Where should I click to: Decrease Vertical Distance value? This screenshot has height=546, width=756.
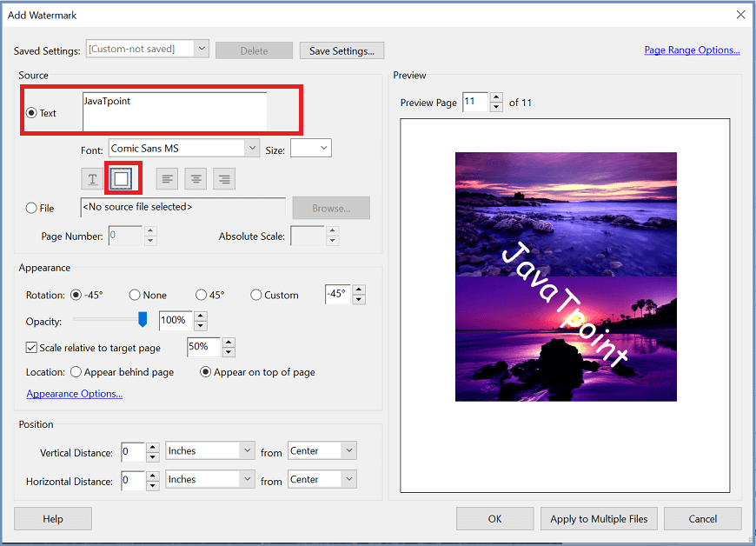152,456
